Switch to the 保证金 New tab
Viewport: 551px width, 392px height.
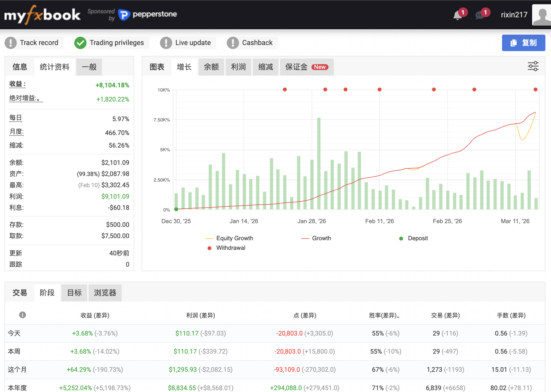tap(306, 67)
